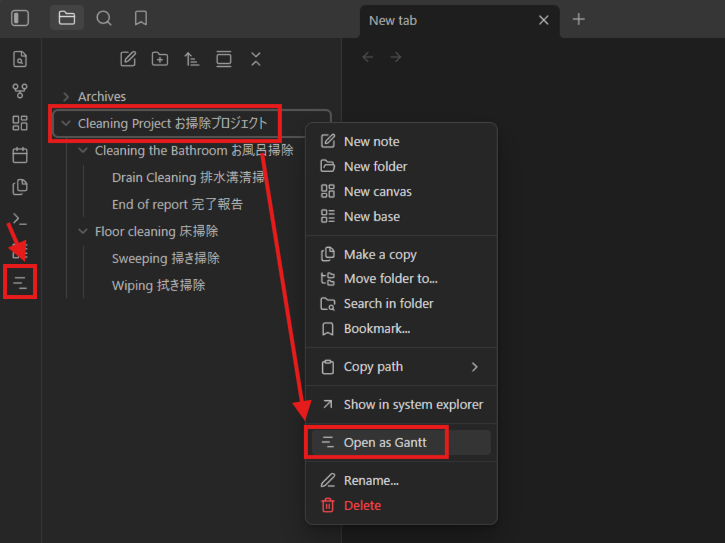Close the New tab
The height and width of the screenshot is (543, 725).
coord(544,20)
